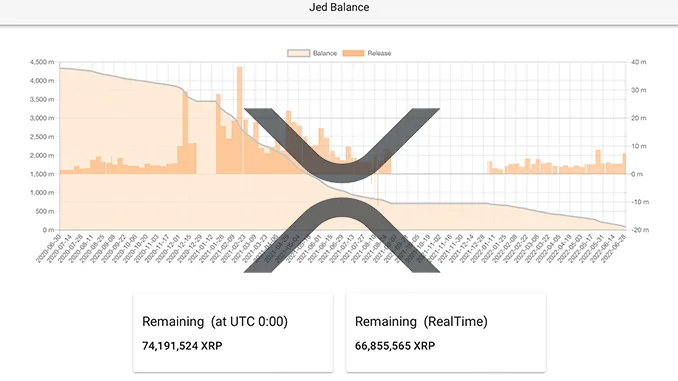
Task: Click the Release legend label
Action: [x=379, y=53]
